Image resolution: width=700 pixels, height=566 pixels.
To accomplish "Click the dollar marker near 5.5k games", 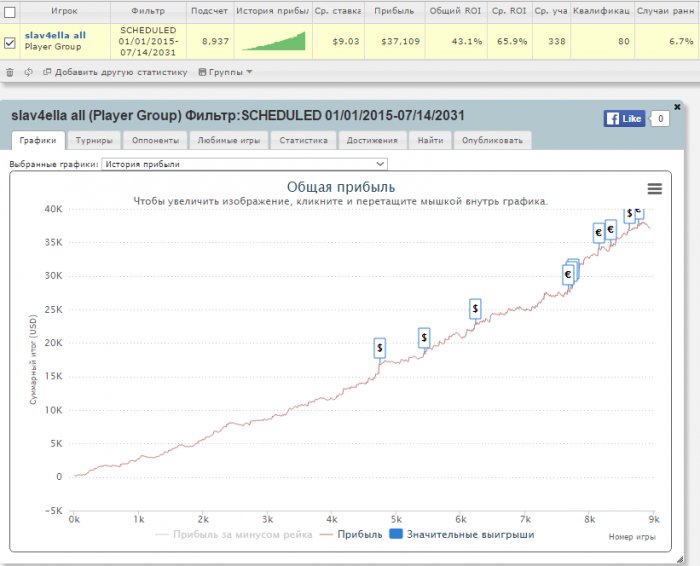I will tap(424, 337).
